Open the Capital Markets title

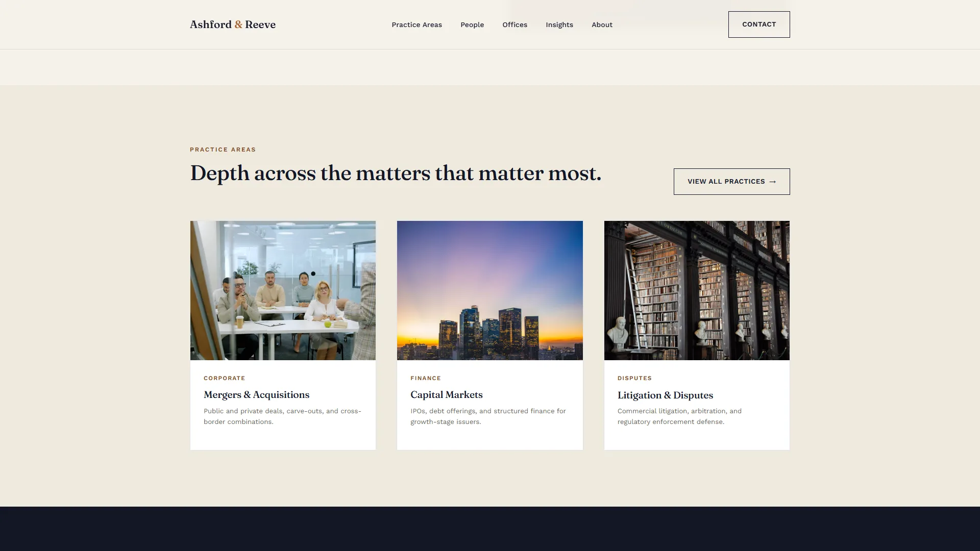tap(446, 395)
